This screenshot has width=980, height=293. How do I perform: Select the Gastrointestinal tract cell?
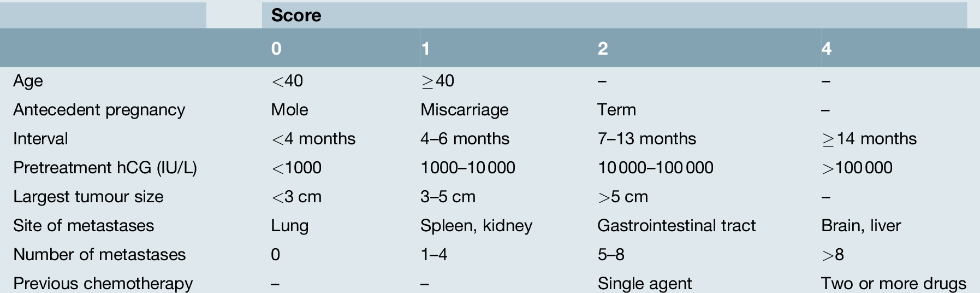click(x=676, y=226)
